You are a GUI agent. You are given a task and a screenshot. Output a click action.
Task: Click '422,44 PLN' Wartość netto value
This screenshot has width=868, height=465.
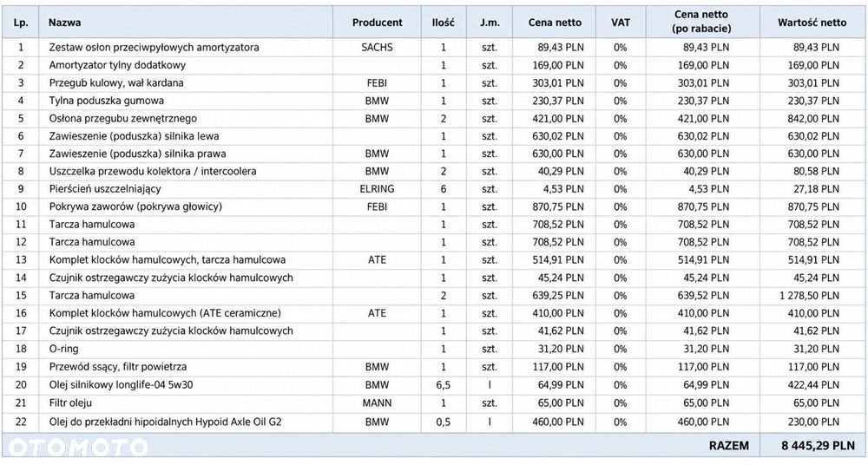(x=814, y=384)
